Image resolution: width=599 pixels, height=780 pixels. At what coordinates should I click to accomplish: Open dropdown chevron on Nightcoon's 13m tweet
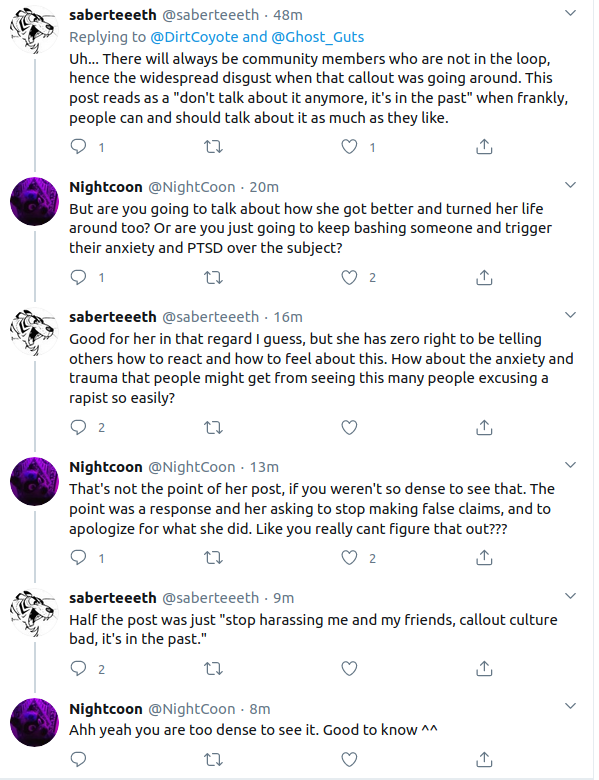tap(571, 465)
